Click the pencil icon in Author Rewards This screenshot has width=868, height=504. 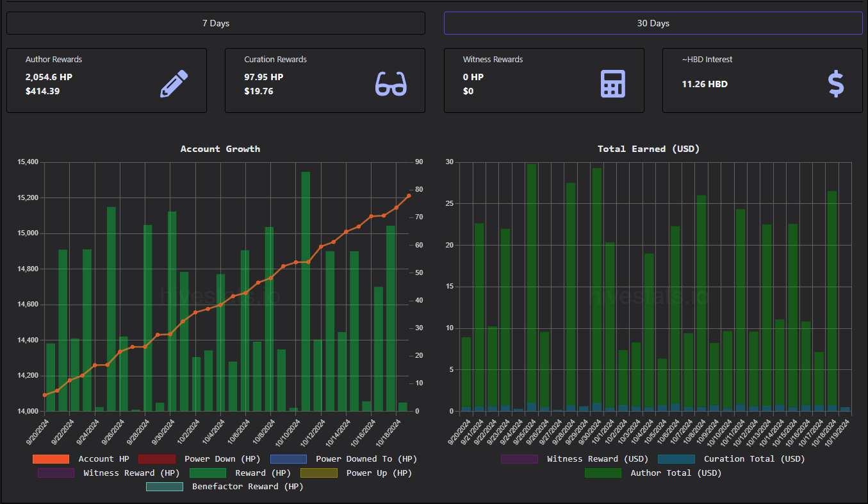click(x=174, y=84)
